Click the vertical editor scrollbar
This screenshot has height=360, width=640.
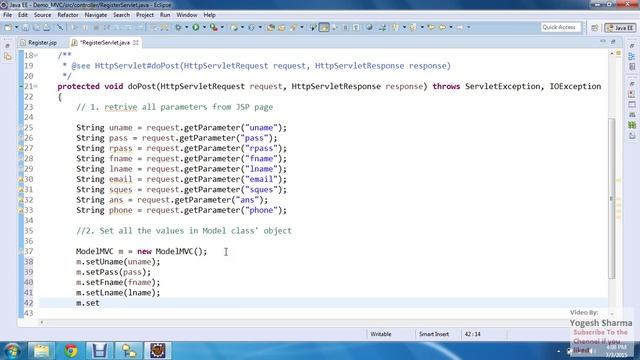click(x=611, y=198)
